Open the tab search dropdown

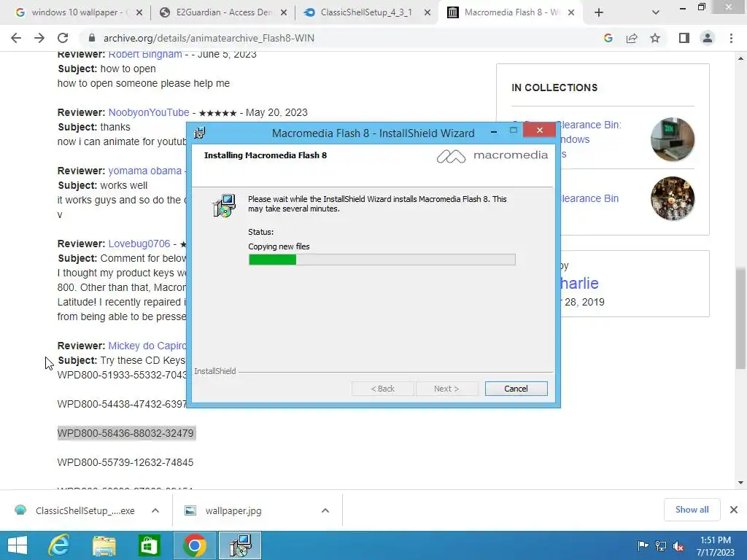(656, 12)
